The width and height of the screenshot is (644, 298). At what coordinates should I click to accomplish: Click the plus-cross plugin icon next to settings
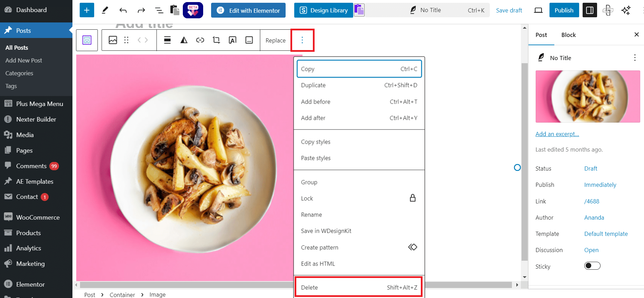[608, 10]
